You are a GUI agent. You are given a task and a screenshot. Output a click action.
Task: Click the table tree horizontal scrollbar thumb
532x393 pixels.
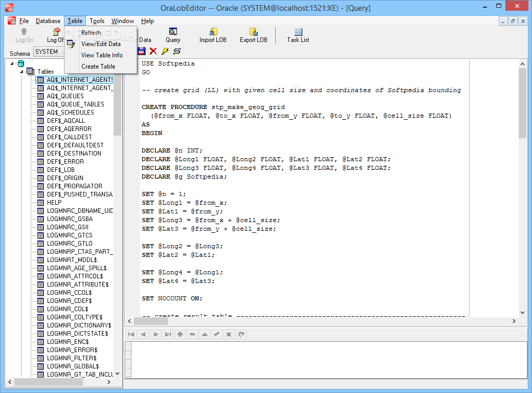pyautogui.click(x=49, y=382)
